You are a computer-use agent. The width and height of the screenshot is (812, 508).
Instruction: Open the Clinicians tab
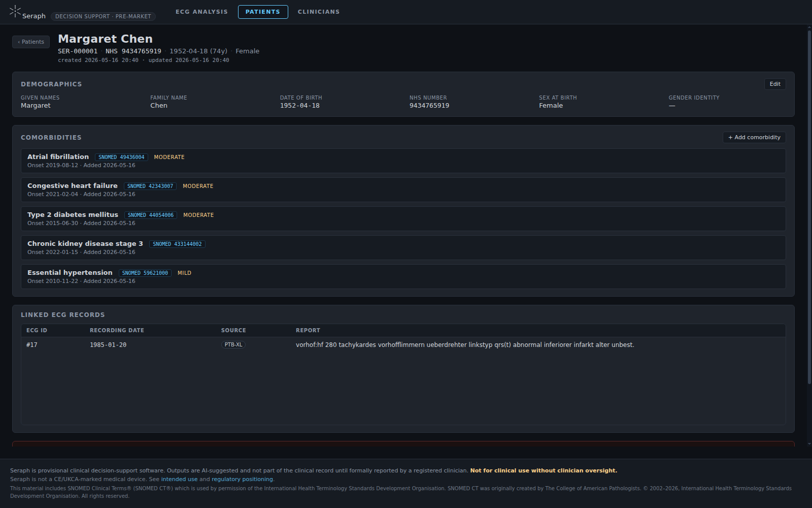pos(319,12)
